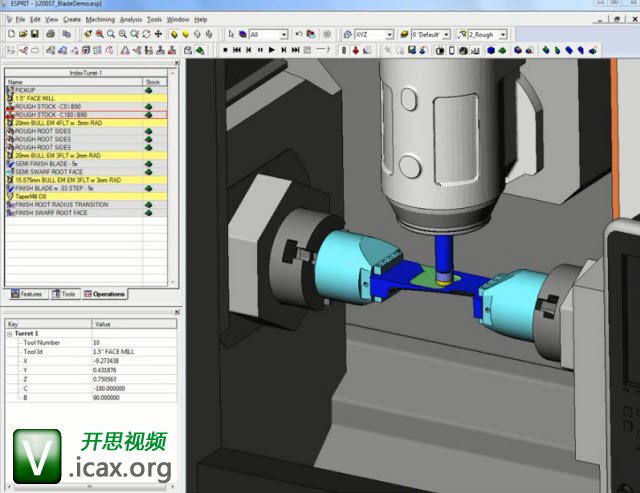Select the Operations tab

(104, 294)
